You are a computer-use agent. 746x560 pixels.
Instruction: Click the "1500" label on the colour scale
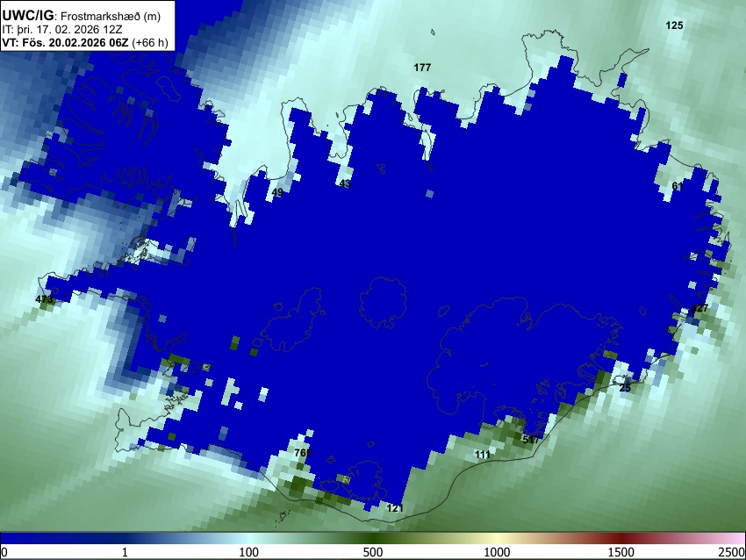(620, 552)
